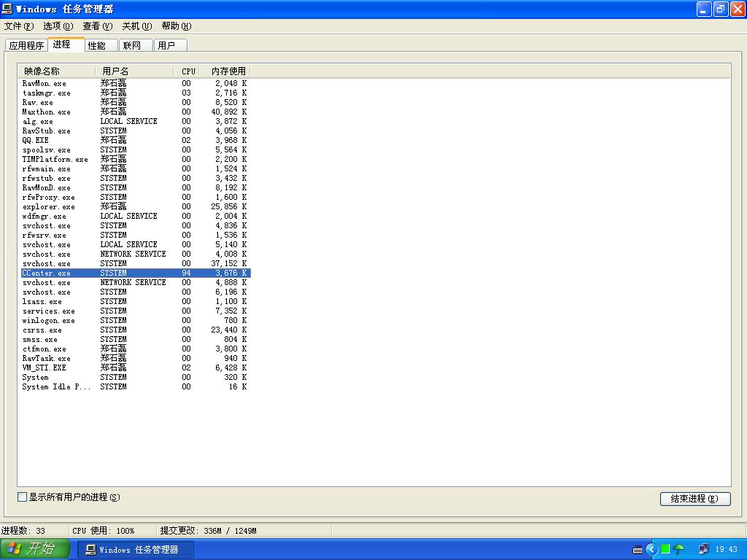Click the svchost.exe row using 4,888 K
Image resolution: width=747 pixels, height=560 pixels.
135,283
